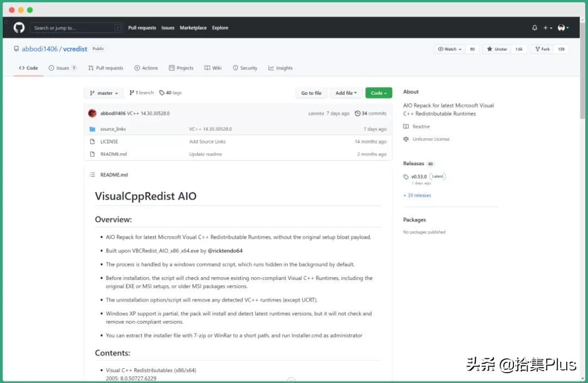Open the Security tab
The width and height of the screenshot is (588, 383).
click(x=245, y=68)
